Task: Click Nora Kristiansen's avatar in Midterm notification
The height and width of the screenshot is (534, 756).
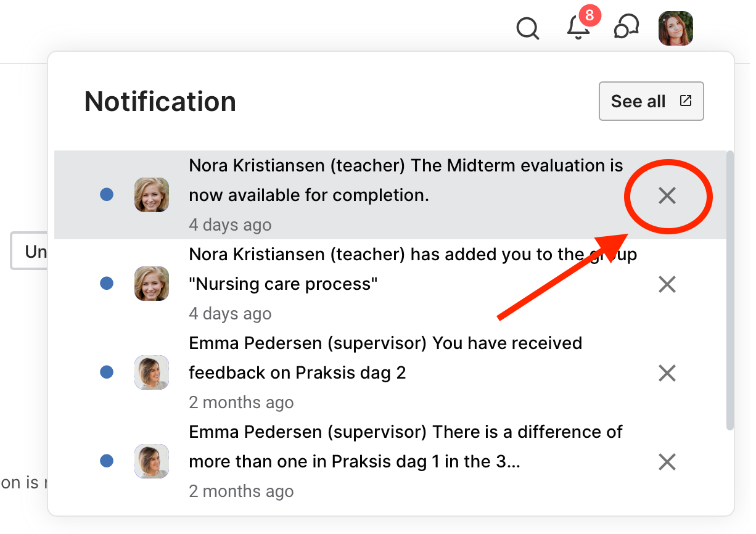Action: point(152,195)
